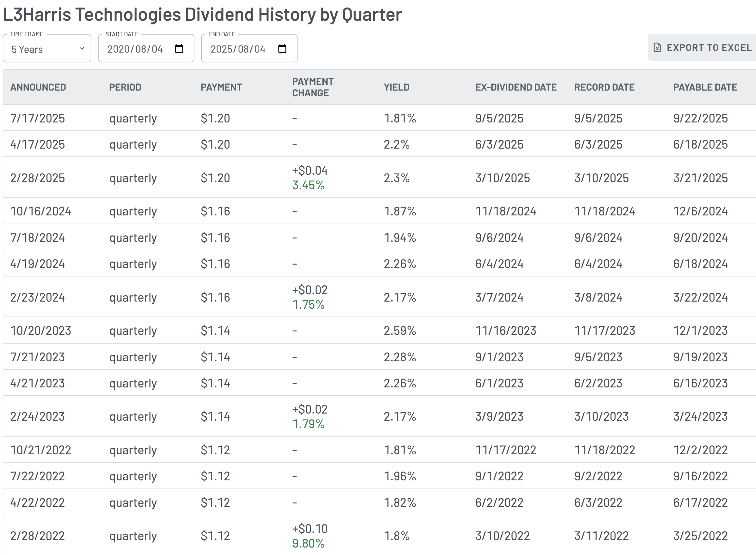
Task: Select the 10/16/2024 dividend row
Action: (x=41, y=211)
